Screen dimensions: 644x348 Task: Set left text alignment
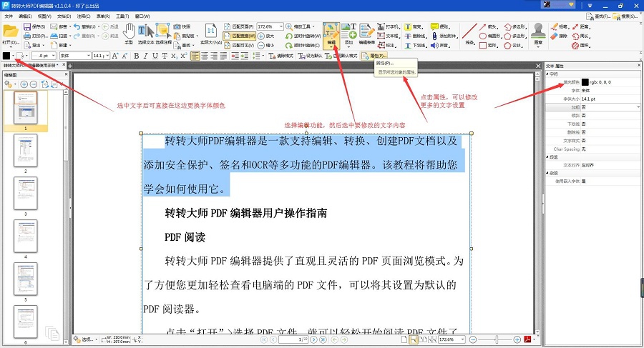195,56
